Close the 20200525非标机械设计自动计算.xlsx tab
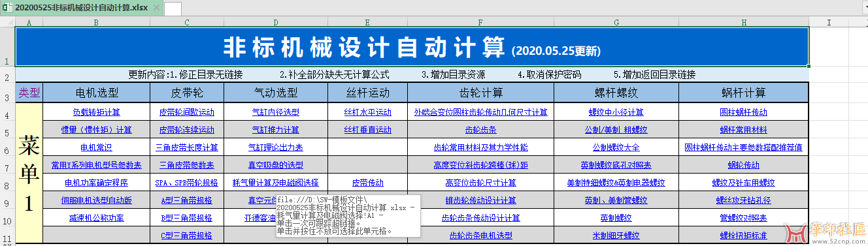Viewport: 868px width, 246px height. click(156, 7)
